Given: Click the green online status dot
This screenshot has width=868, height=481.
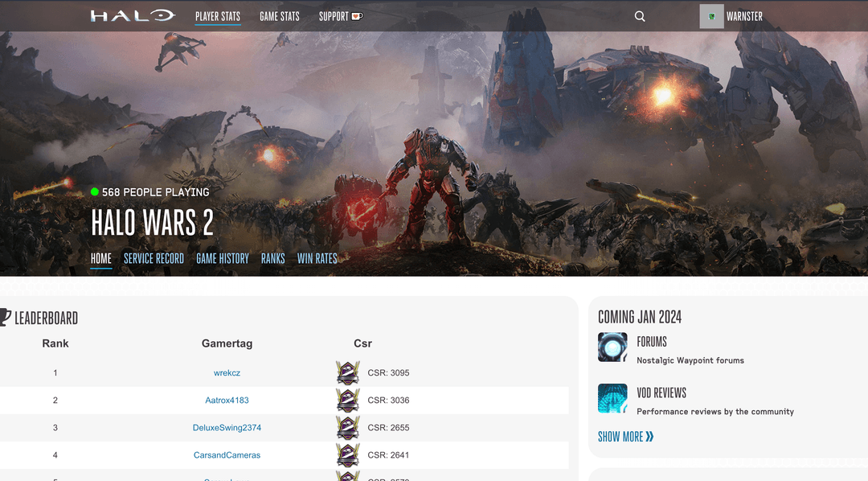Looking at the screenshot, I should coord(95,191).
